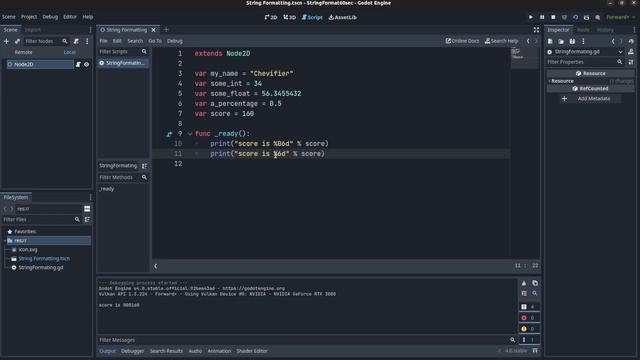Switch to Script workspace

312,17
